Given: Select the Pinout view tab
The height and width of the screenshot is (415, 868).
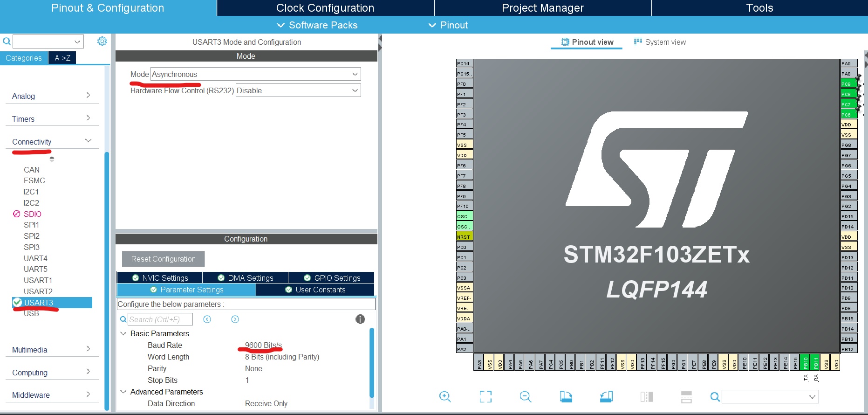Looking at the screenshot, I should [587, 42].
